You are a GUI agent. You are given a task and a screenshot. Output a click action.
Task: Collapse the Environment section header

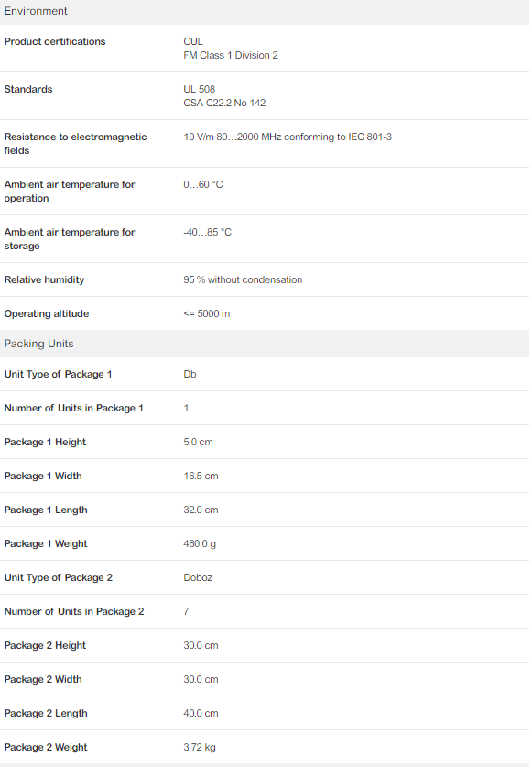point(265,12)
